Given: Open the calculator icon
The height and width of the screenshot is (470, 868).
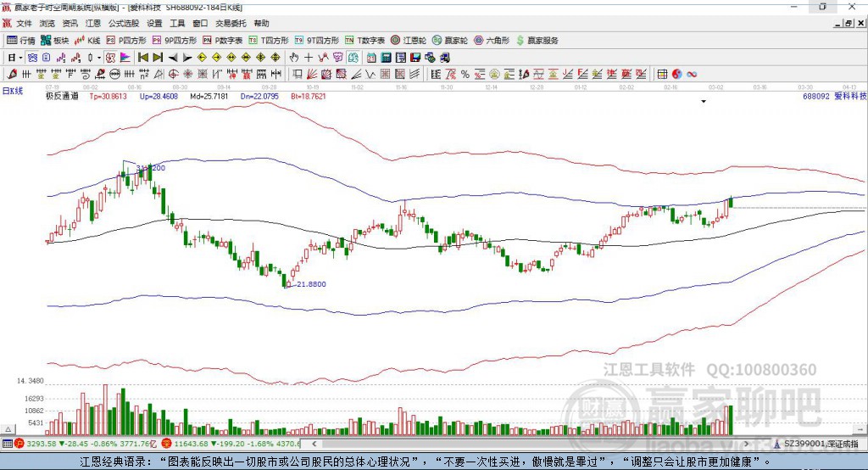Looking at the screenshot, I should pyautogui.click(x=386, y=58).
